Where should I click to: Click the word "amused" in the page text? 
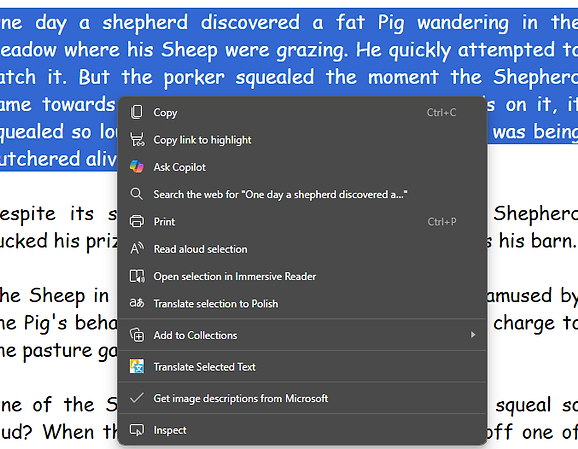click(x=519, y=296)
